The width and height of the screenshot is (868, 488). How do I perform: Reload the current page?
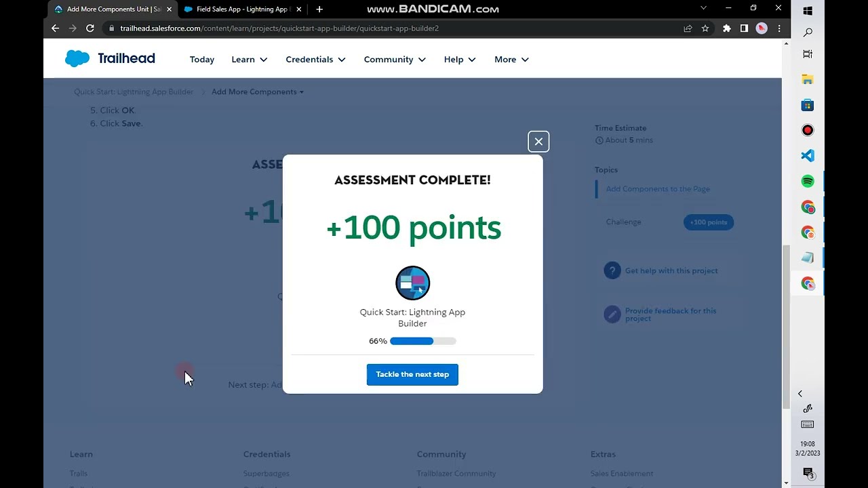point(90,28)
